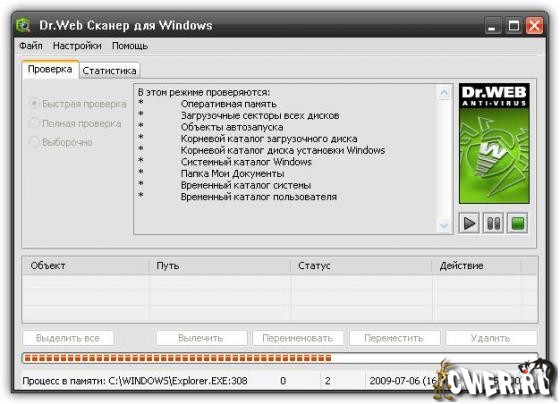Click the description list scroll down arrow
Screen dimensions: 560x404
point(444,225)
